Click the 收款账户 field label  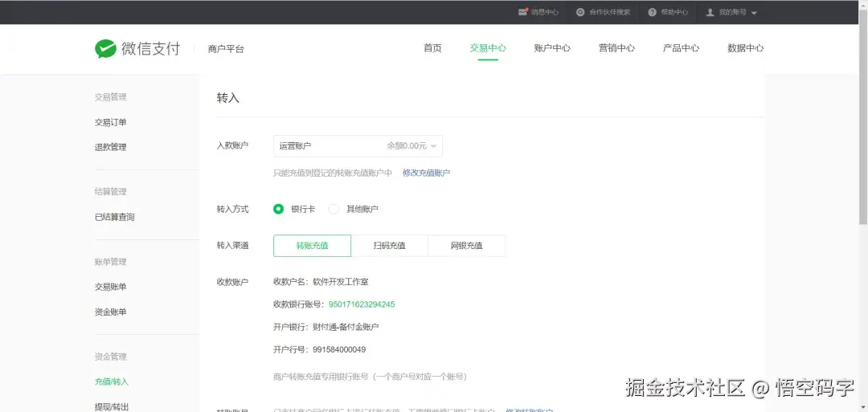click(232, 282)
